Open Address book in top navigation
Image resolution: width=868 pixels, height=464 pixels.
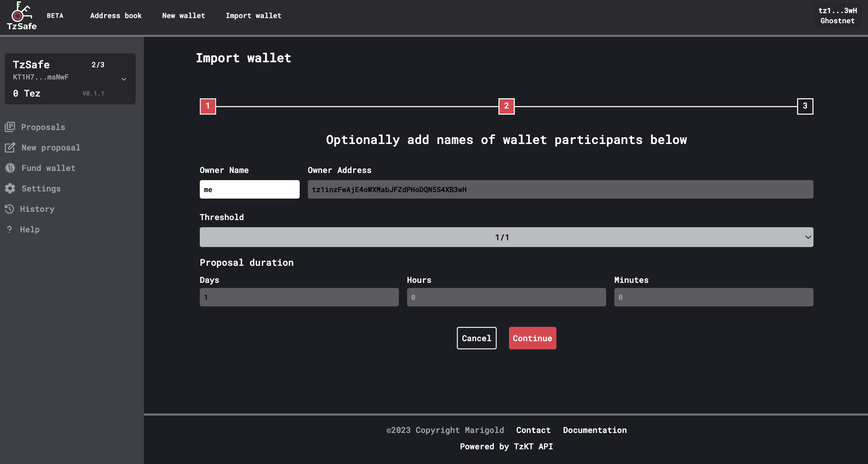pyautogui.click(x=116, y=16)
